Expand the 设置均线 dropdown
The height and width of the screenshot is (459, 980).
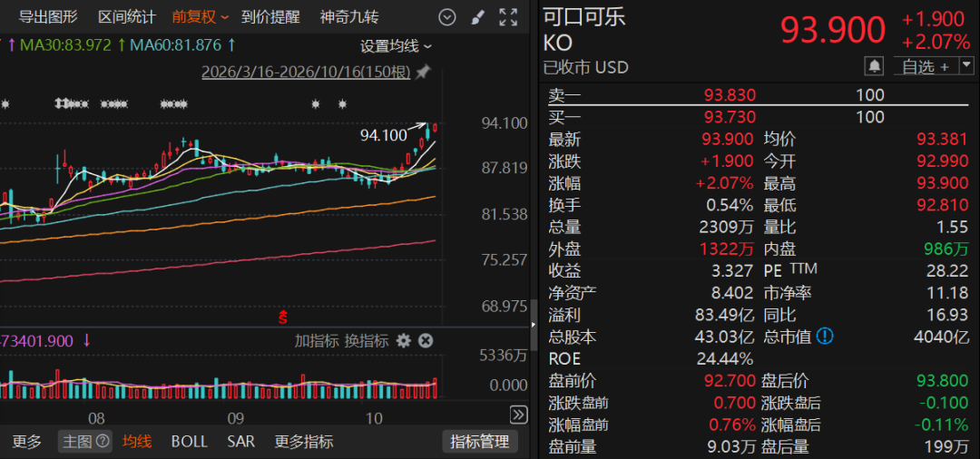(397, 46)
